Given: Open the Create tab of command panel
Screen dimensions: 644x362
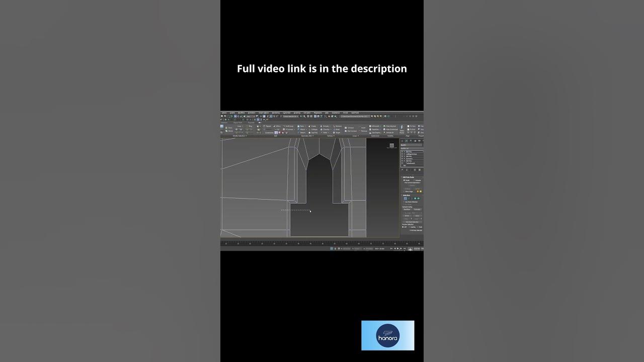Looking at the screenshot, I should tap(402, 141).
